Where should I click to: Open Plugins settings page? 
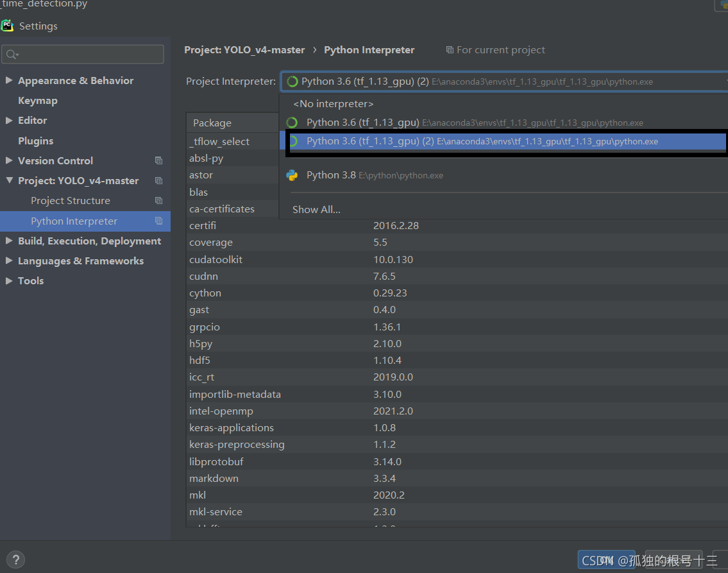[35, 141]
